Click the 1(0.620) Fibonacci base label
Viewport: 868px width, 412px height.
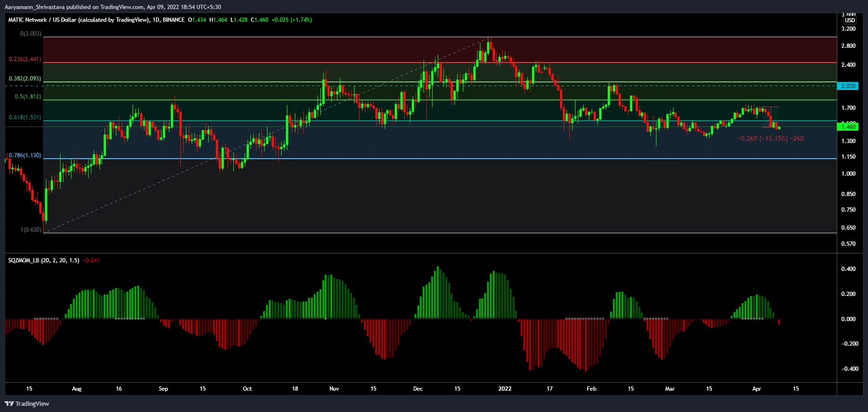30,230
